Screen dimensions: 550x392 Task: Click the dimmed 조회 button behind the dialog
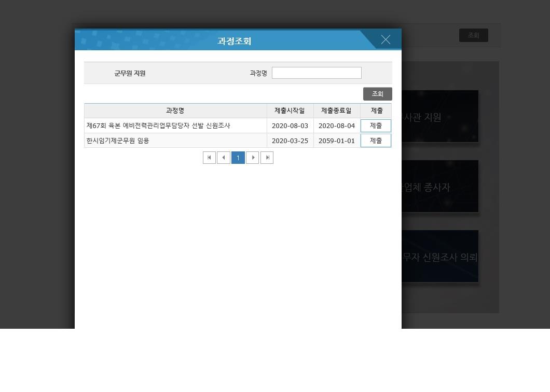point(473,35)
